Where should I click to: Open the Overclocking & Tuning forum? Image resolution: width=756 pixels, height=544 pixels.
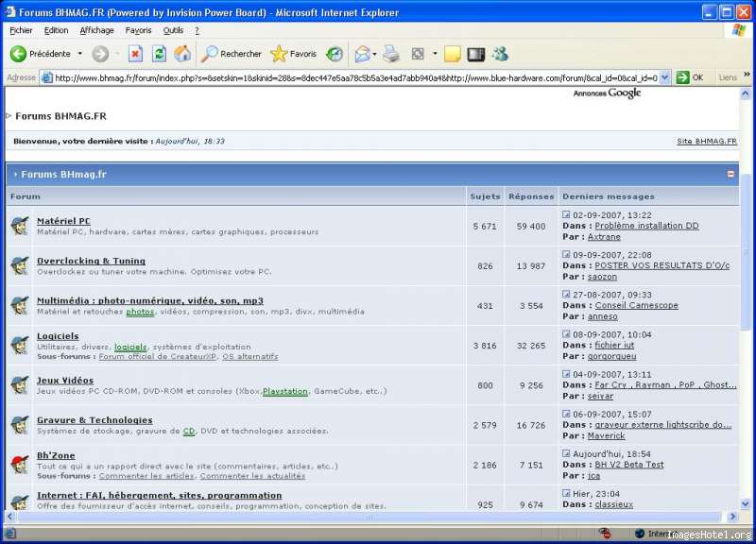point(91,261)
